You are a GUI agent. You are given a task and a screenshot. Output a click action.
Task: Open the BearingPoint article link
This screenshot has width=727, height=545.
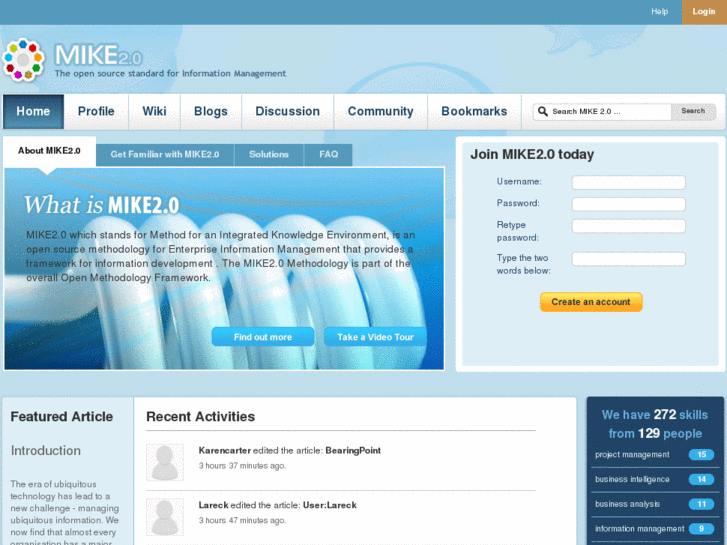[x=353, y=450]
